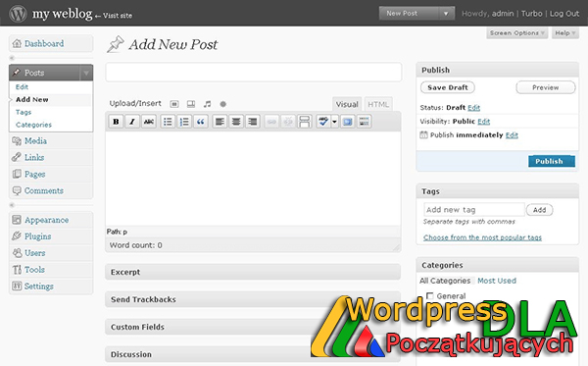Screen dimensions: 588x366
Task: Choose from the most popular tags link
Action: tap(482, 237)
